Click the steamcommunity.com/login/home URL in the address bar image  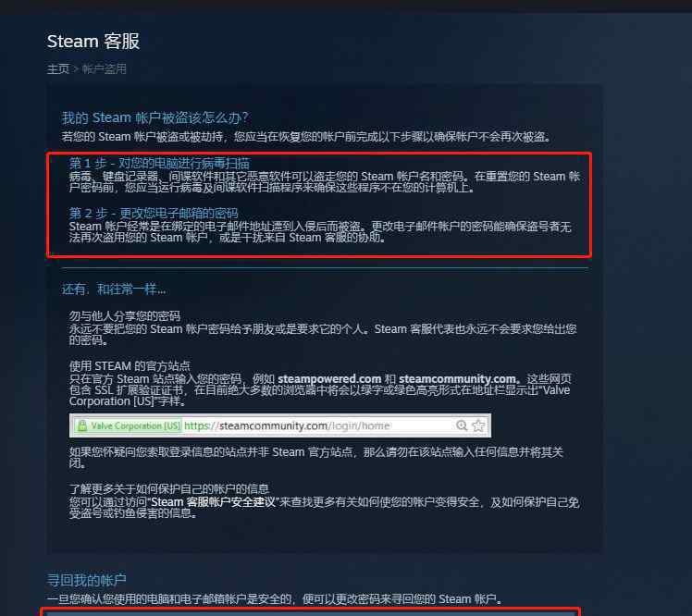point(287,425)
